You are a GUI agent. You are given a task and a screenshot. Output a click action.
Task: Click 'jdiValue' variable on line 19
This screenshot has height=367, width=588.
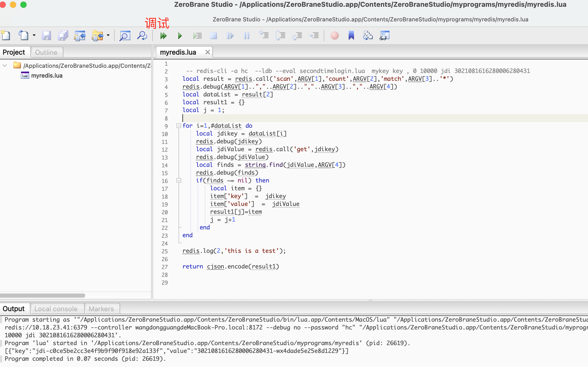pos(286,204)
